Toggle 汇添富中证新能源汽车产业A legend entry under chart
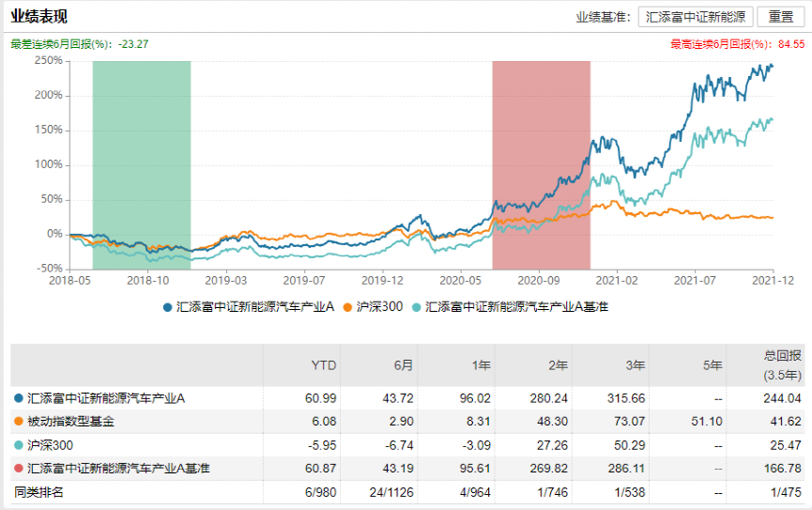 pos(249,307)
